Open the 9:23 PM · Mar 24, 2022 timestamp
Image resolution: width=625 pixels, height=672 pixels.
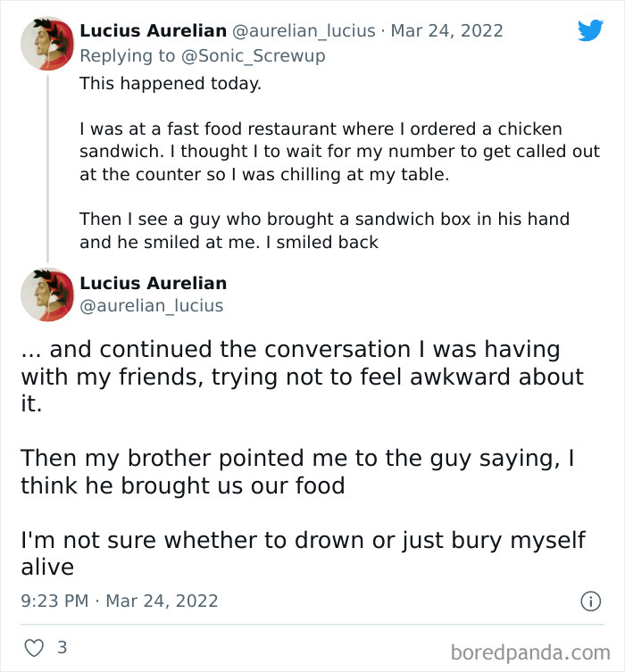(x=119, y=601)
